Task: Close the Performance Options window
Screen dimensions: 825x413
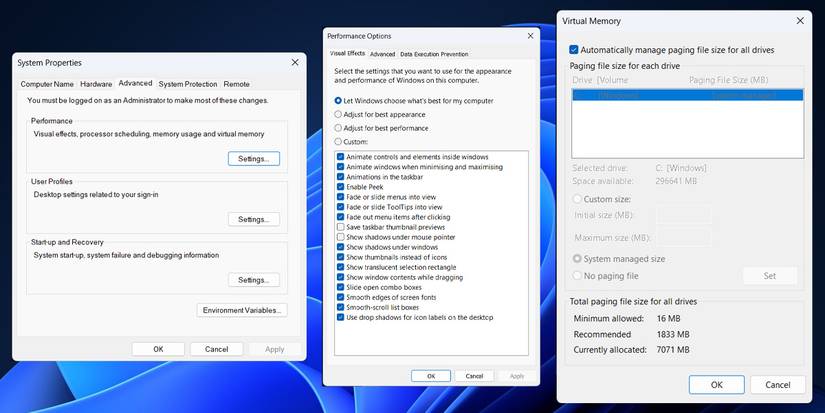Action: pos(530,36)
